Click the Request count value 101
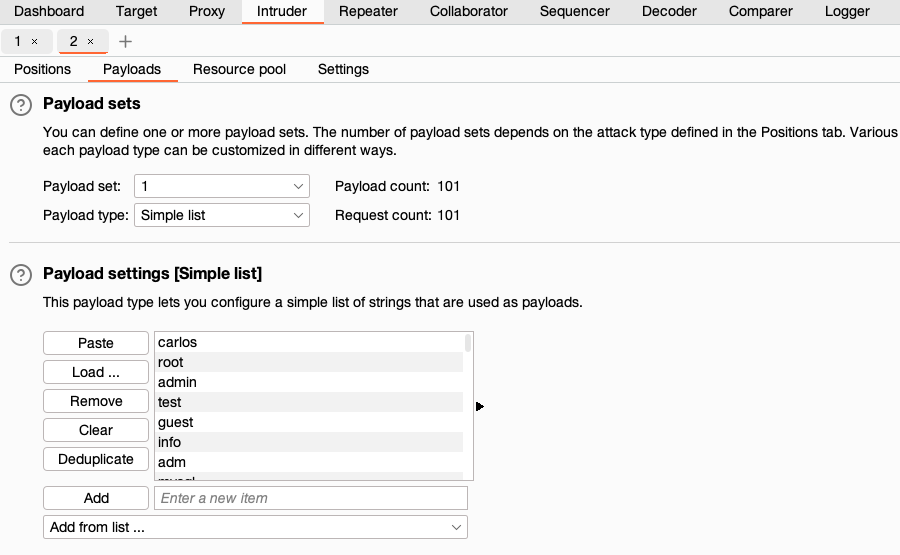This screenshot has width=900, height=555. point(448,215)
